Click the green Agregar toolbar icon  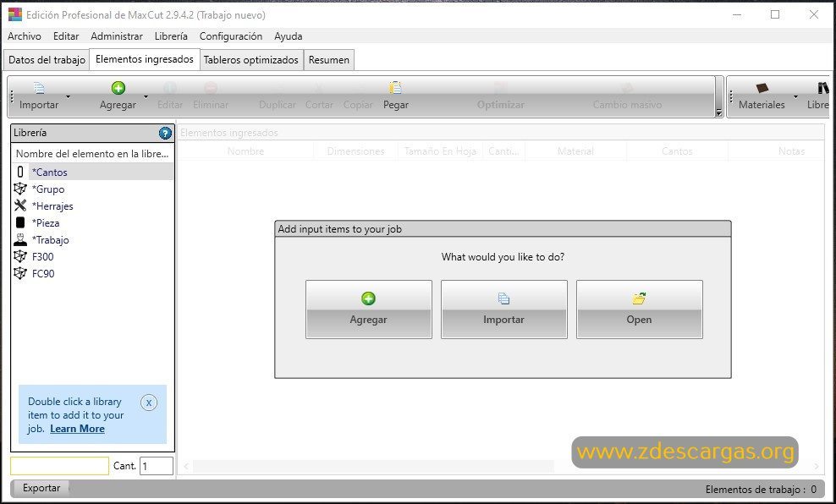point(118,88)
